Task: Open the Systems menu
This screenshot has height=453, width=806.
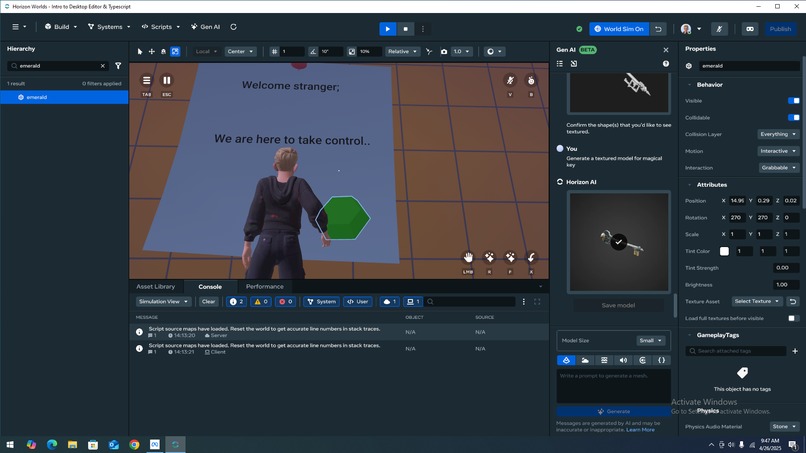Action: (x=109, y=27)
